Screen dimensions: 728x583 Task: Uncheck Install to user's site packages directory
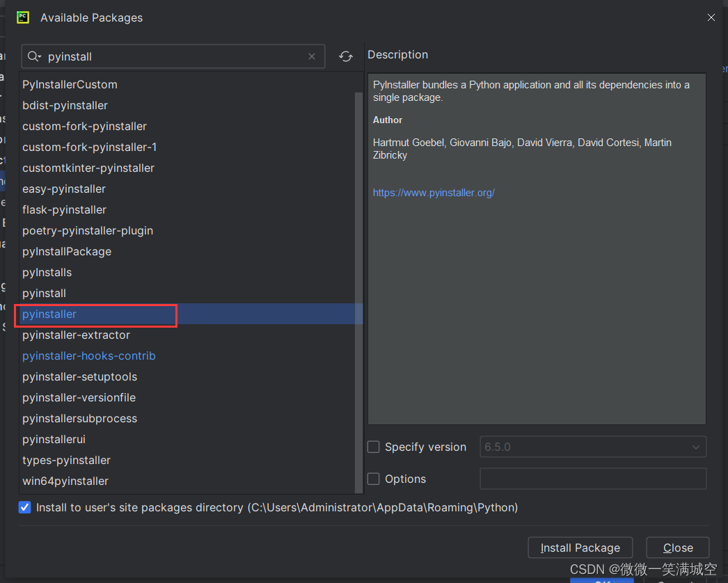pos(25,507)
